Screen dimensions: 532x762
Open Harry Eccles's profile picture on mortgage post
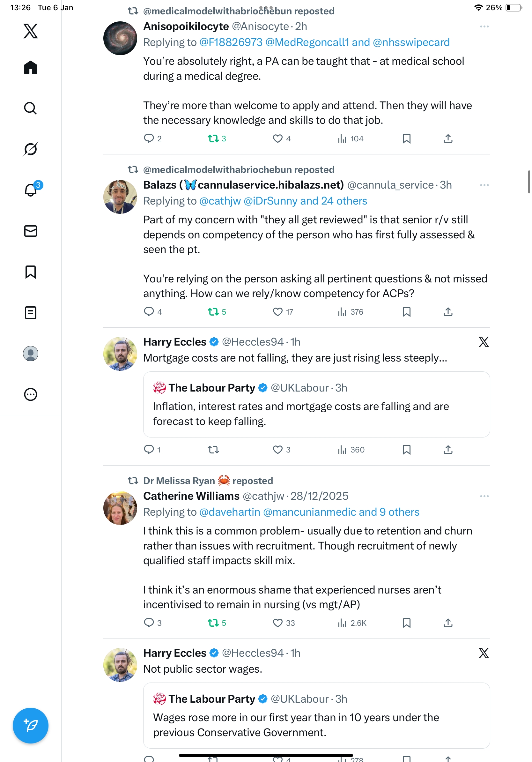click(x=120, y=354)
